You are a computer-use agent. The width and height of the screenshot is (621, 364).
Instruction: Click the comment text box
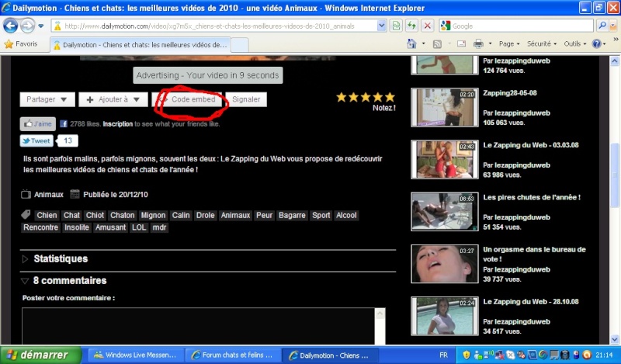coord(199,326)
